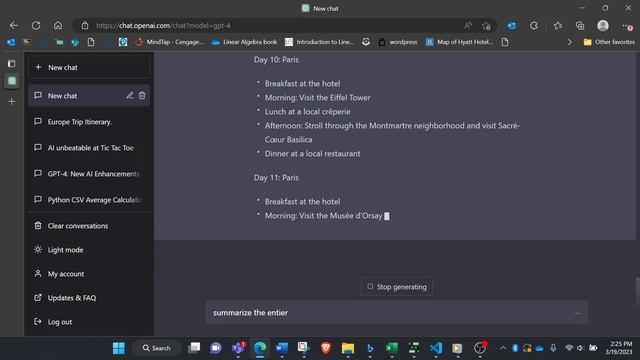Click the message input field
Viewport: 640px width, 360px height.
point(397,312)
